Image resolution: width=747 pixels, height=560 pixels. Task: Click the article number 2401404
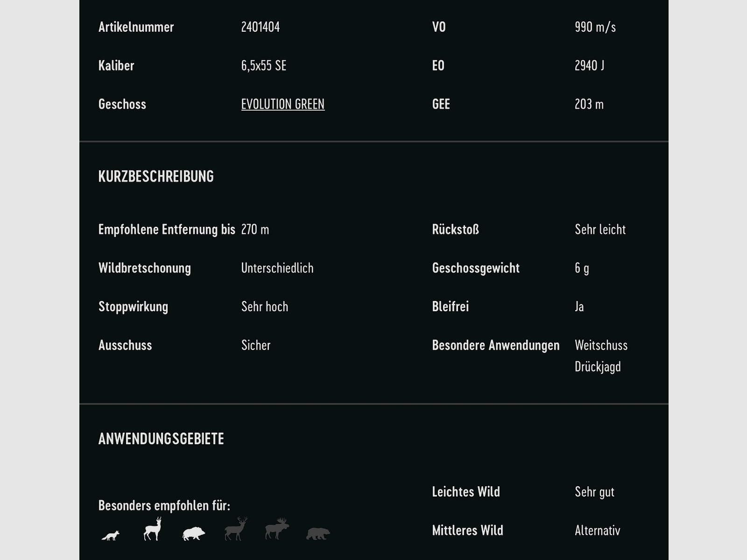260,27
